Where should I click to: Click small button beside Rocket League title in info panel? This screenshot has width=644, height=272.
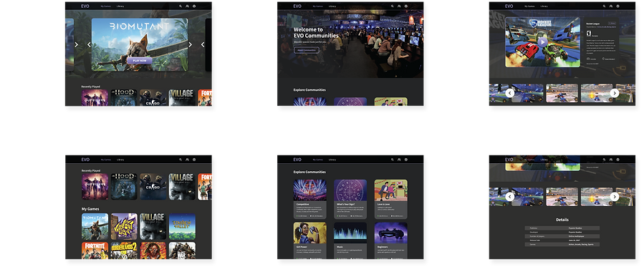click(x=612, y=24)
